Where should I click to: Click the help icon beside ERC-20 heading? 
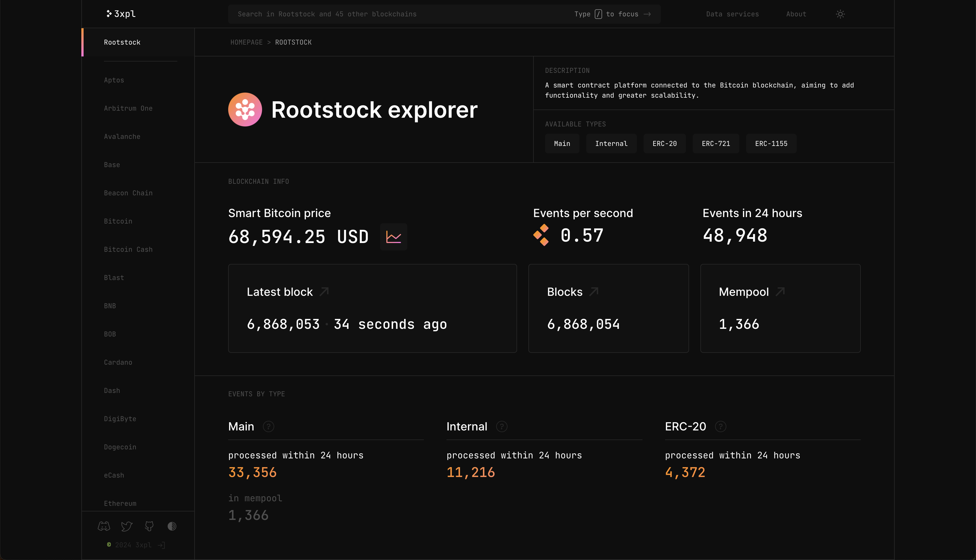720,426
